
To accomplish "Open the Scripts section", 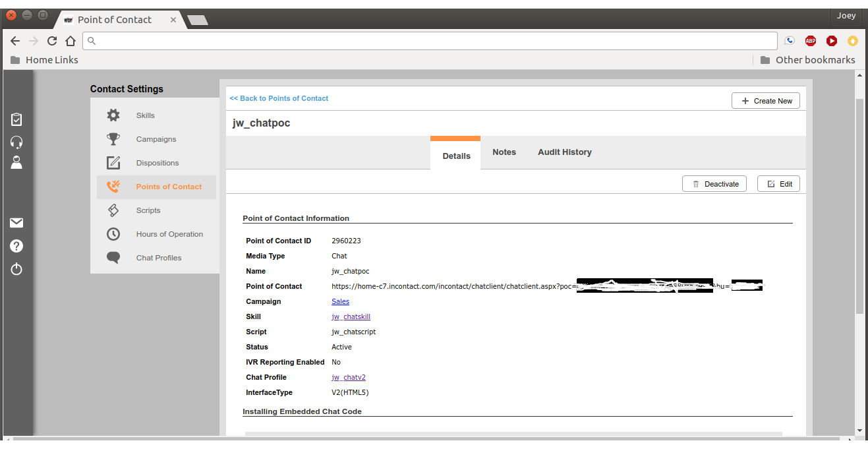I will click(148, 210).
